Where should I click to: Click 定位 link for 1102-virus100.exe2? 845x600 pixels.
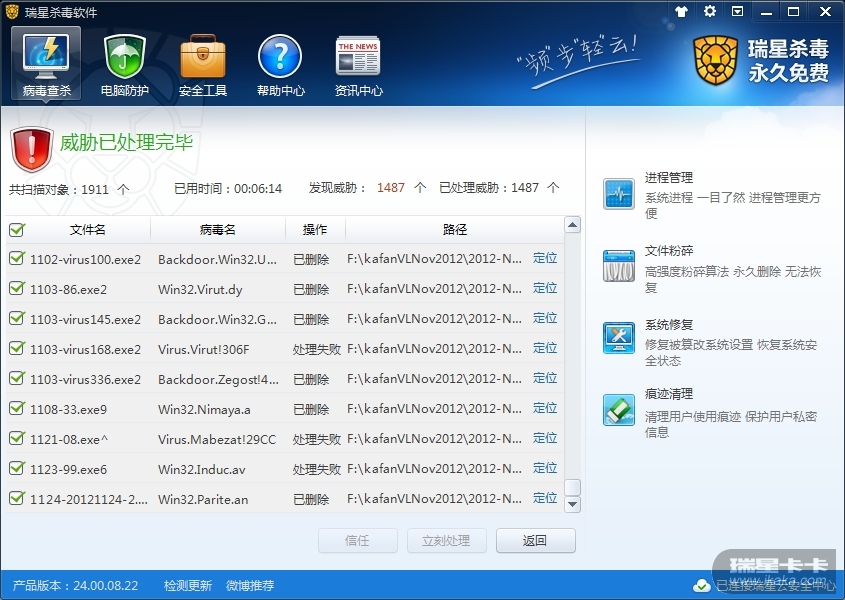(x=545, y=258)
